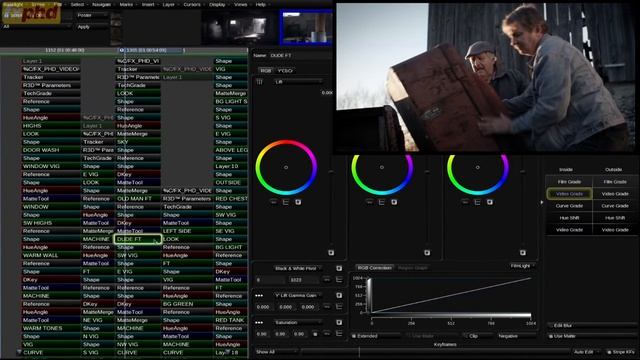
Task: Open the Marks menu
Action: (x=126, y=4)
